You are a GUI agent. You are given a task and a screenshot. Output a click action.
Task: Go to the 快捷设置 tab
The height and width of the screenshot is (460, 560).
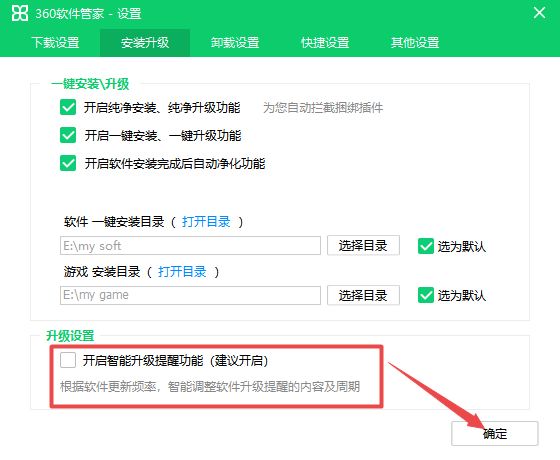[325, 43]
